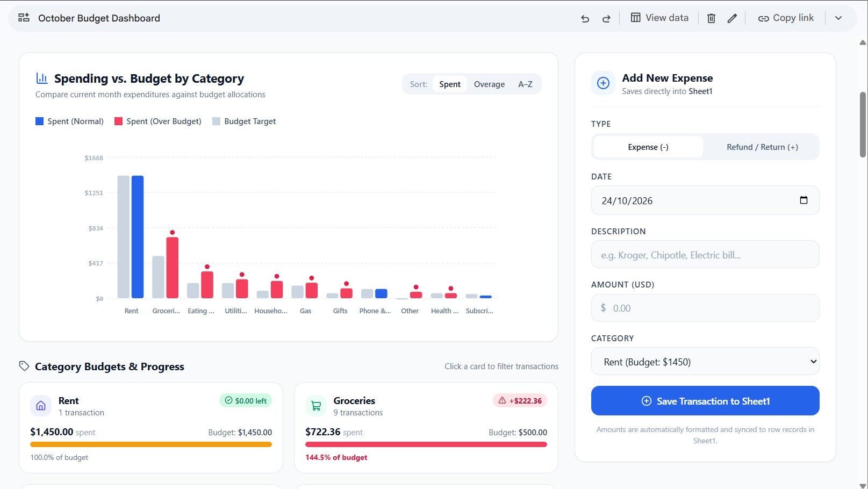Viewport: 868px width, 489px height.
Task: Click the $0.00 left badge on Rent
Action: [246, 401]
